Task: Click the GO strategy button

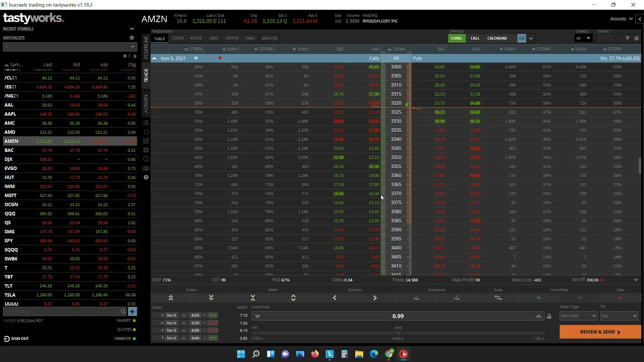Action: pyautogui.click(x=522, y=38)
